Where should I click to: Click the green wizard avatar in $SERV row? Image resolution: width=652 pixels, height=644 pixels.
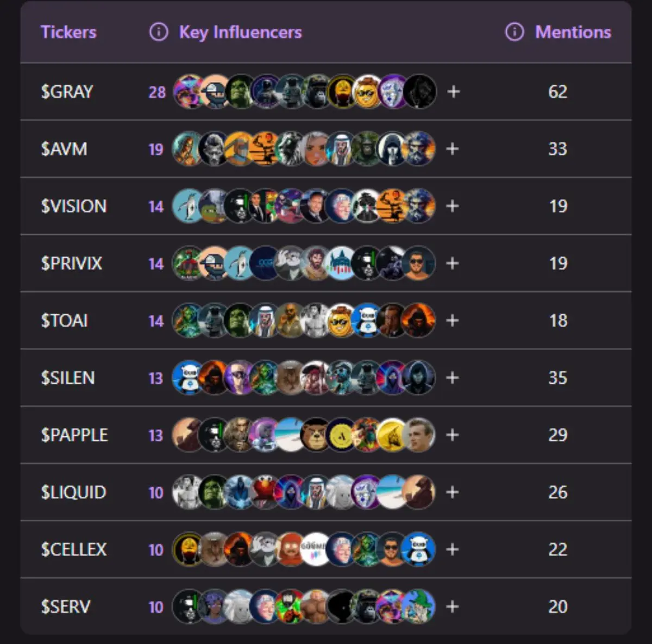pyautogui.click(x=418, y=606)
